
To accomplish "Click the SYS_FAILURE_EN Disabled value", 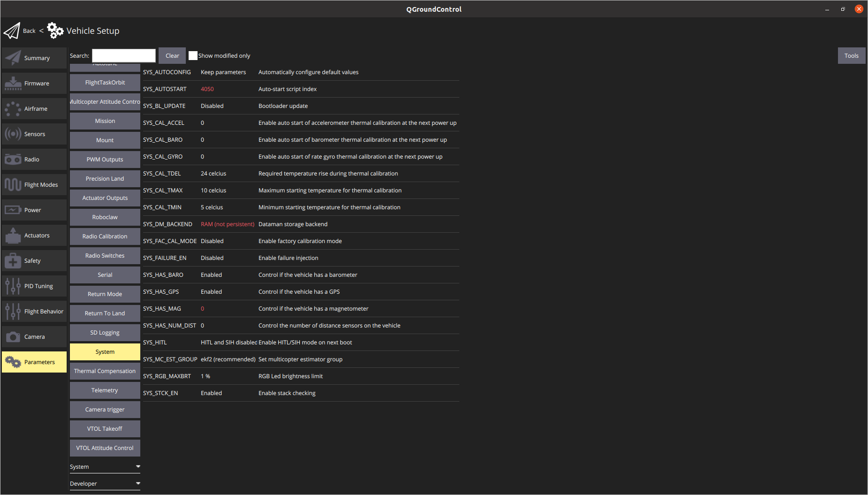I will [212, 258].
